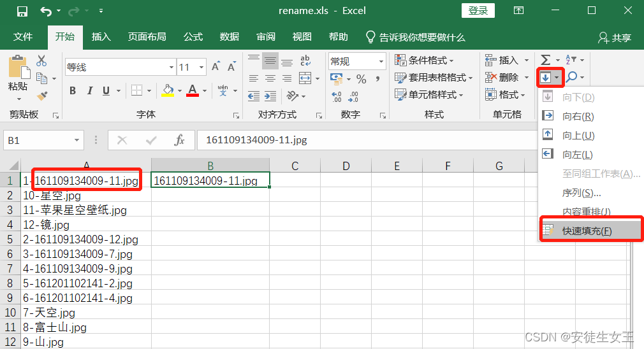Toggle center text alignment
Image resolution: width=644 pixels, height=349 pixels.
270,78
